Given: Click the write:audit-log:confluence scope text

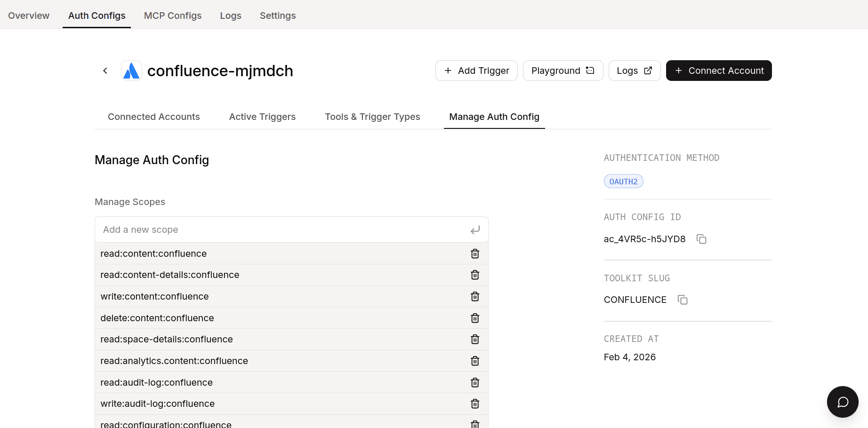Looking at the screenshot, I should [157, 404].
